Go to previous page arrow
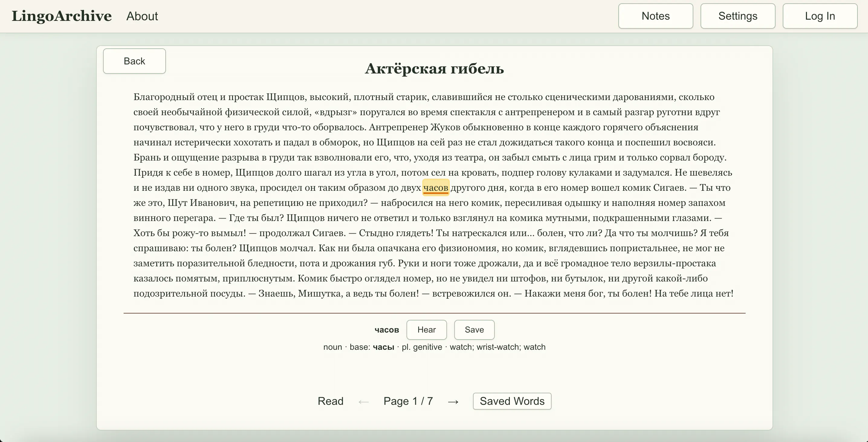868x442 pixels. pyautogui.click(x=364, y=401)
